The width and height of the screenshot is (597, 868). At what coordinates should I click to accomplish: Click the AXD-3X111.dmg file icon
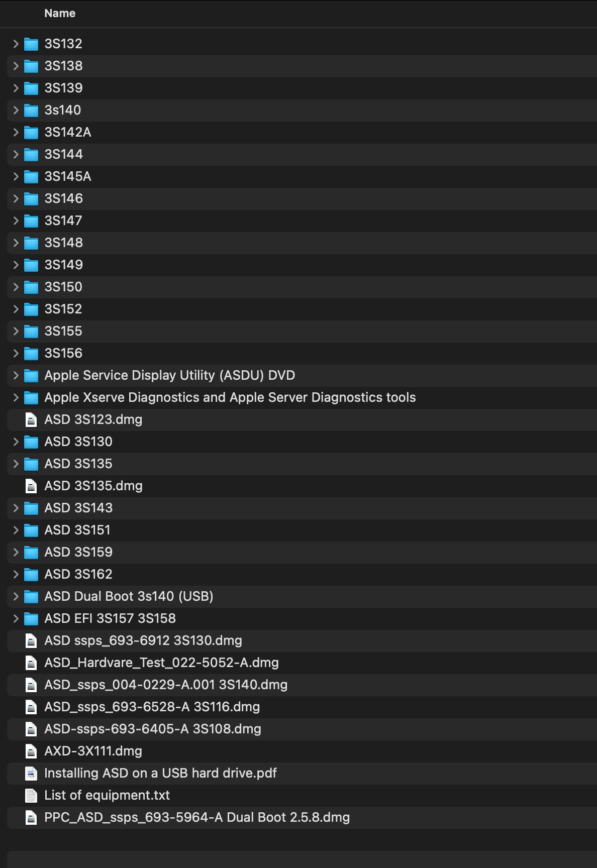31,751
